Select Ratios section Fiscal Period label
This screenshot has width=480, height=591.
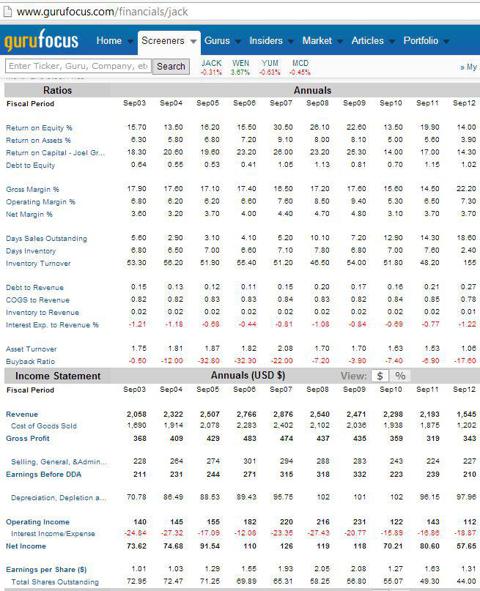point(30,104)
